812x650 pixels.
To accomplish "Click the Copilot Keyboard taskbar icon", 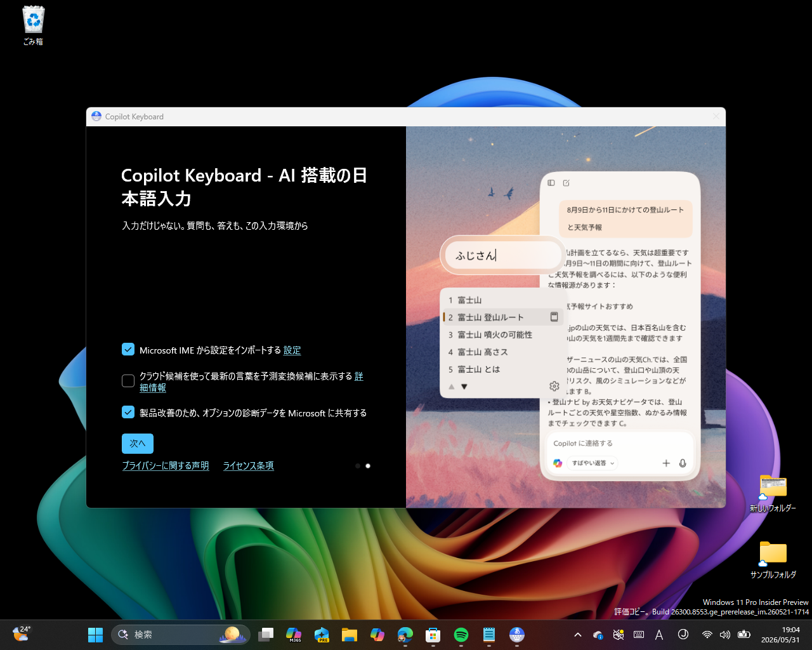I will [517, 634].
